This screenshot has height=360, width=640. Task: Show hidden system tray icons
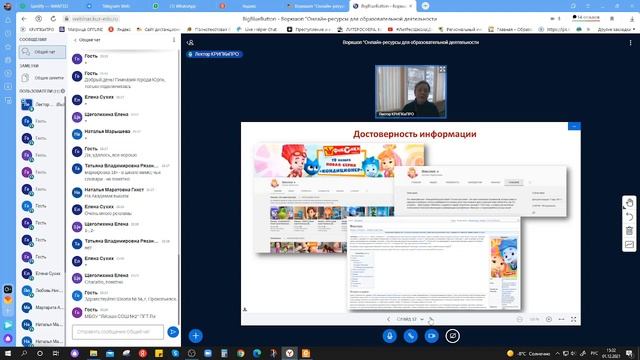557,353
